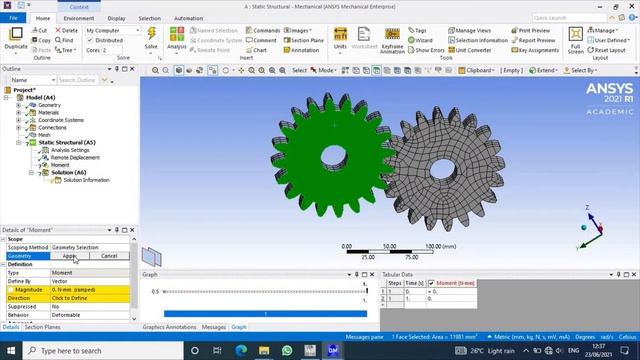640x360 pixels.
Task: Open the Extend dropdown
Action: (543, 70)
